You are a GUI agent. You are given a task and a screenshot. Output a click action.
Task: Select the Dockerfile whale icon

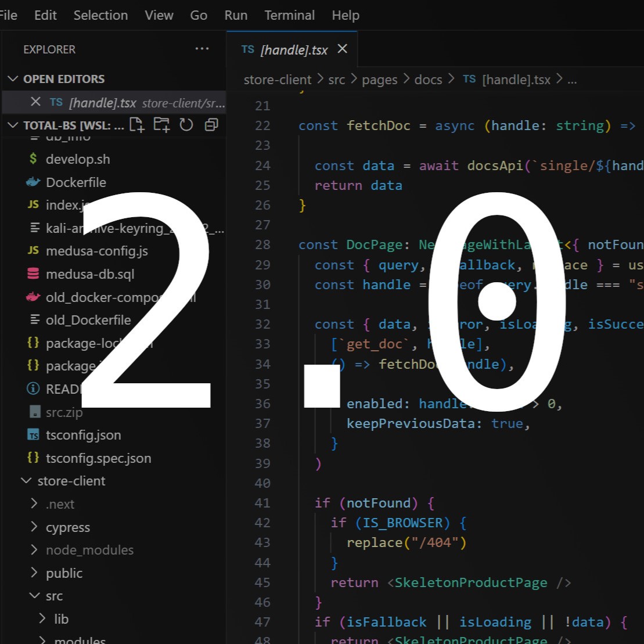pos(33,182)
